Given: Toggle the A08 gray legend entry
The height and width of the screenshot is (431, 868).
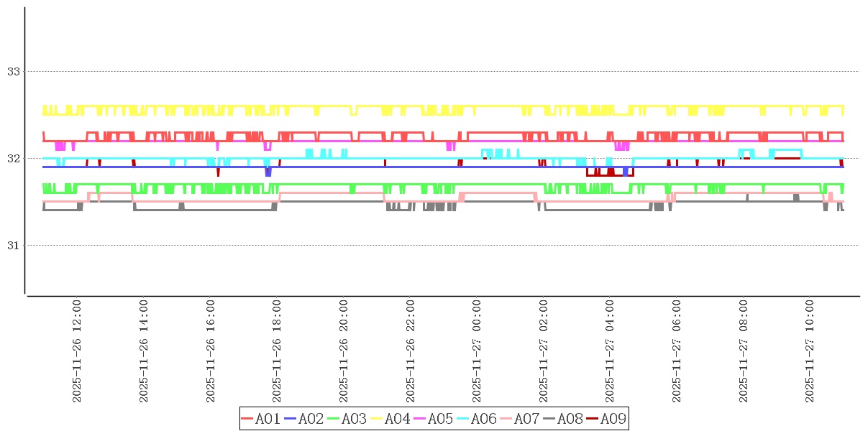Looking at the screenshot, I should pos(562,419).
